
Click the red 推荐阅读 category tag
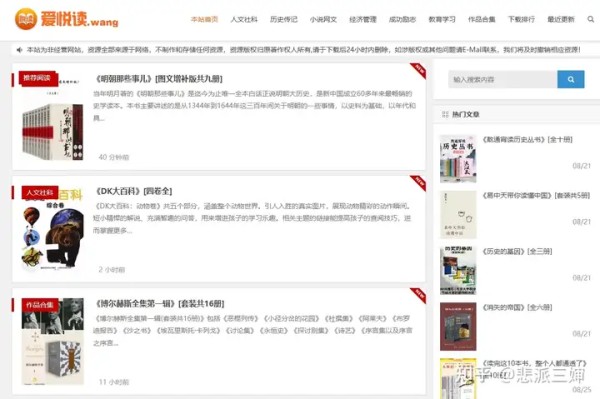(37, 78)
